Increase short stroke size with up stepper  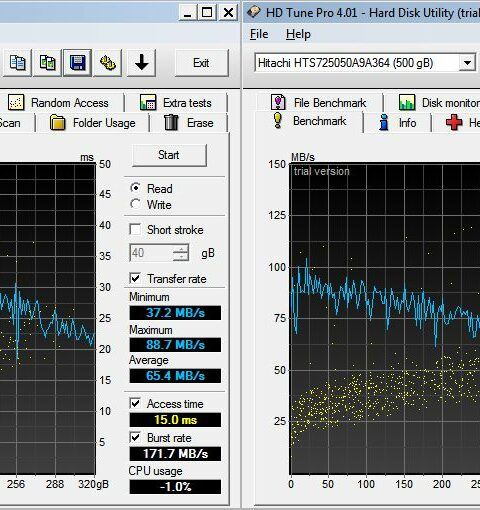181,249
